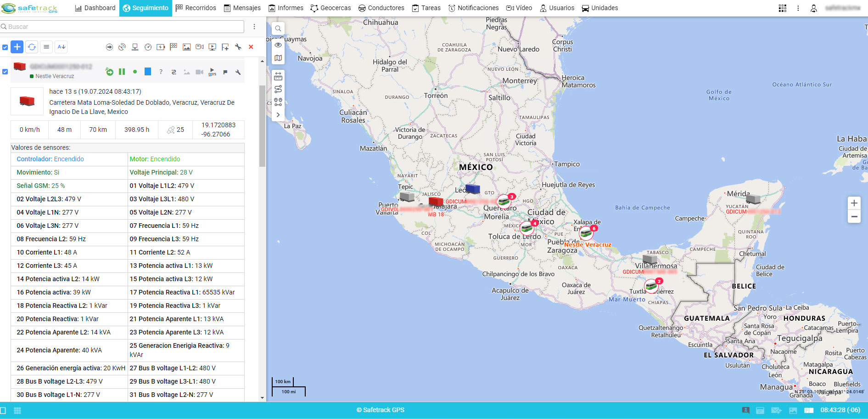Open the map search tool
868x419 pixels.
tap(278, 28)
